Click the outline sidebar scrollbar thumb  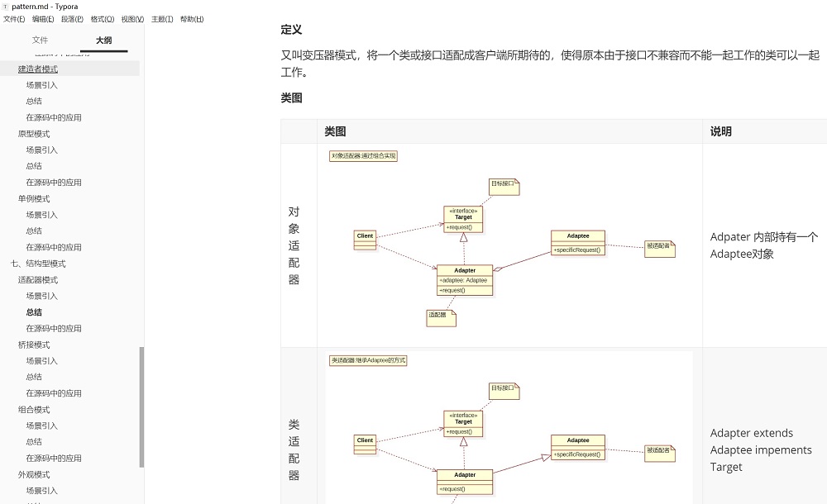coord(141,407)
